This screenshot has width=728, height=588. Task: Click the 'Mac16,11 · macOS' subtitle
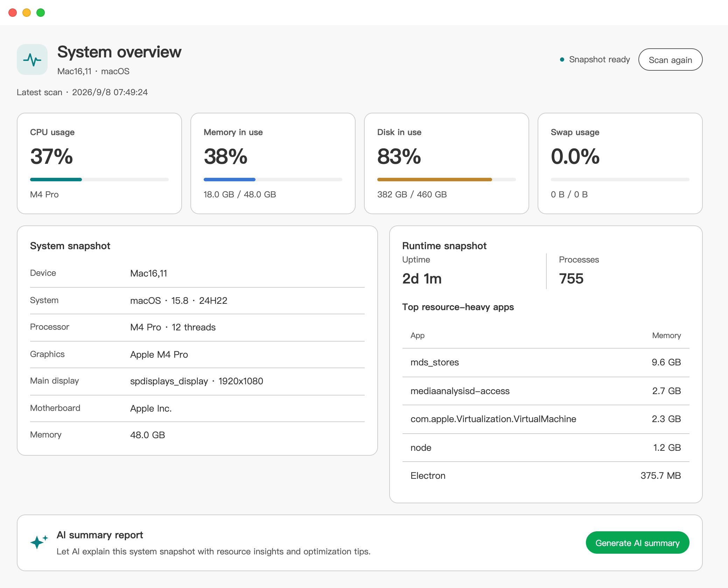tap(93, 71)
